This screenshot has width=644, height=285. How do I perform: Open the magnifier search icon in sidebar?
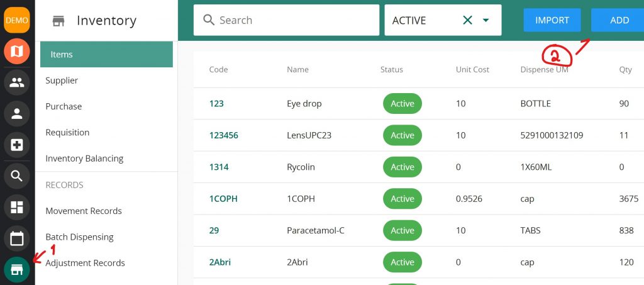pyautogui.click(x=17, y=176)
